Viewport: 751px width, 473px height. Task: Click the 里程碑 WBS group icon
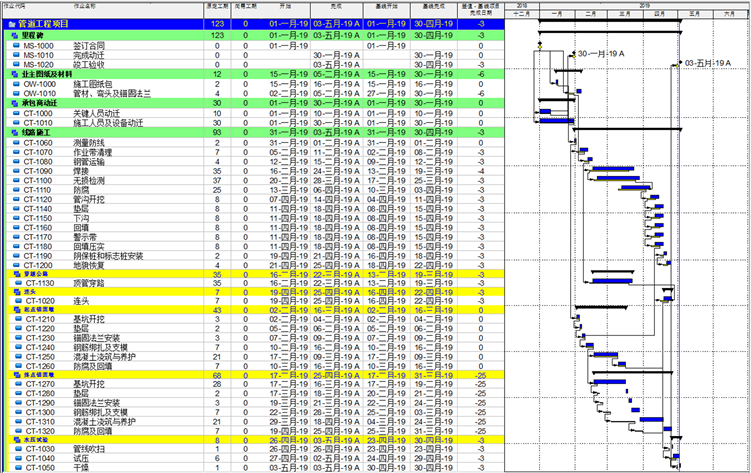click(x=14, y=35)
